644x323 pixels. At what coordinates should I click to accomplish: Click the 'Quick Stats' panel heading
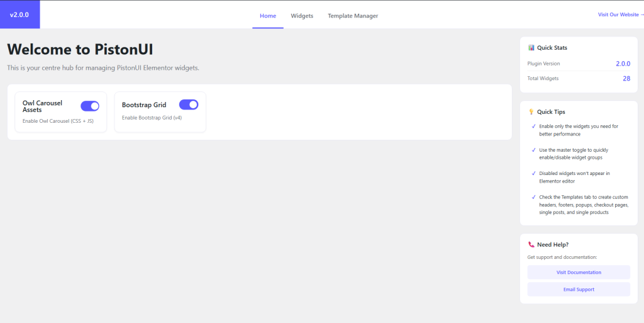tap(552, 48)
